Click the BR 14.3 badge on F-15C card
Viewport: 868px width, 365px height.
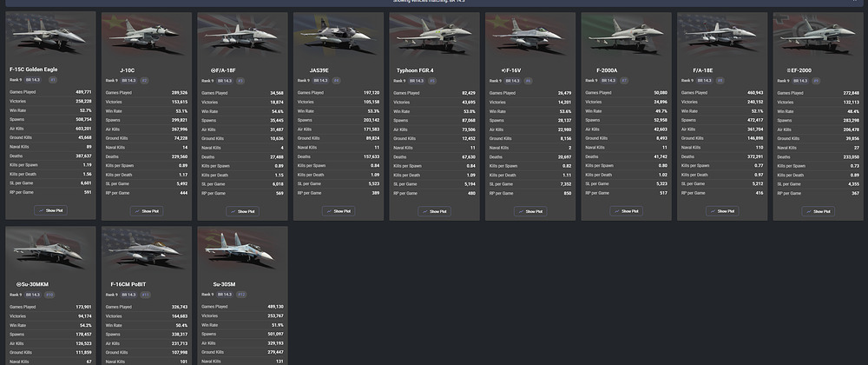(x=33, y=80)
